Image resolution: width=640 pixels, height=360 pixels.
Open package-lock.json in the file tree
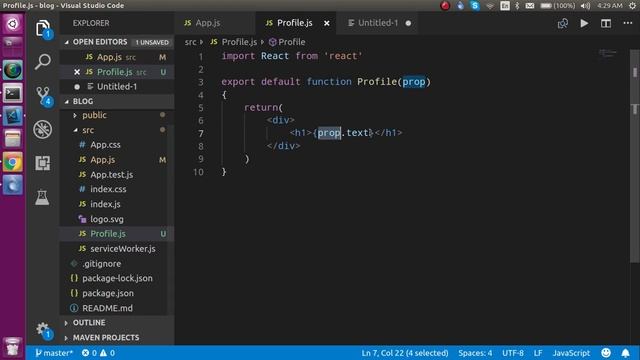(x=117, y=278)
